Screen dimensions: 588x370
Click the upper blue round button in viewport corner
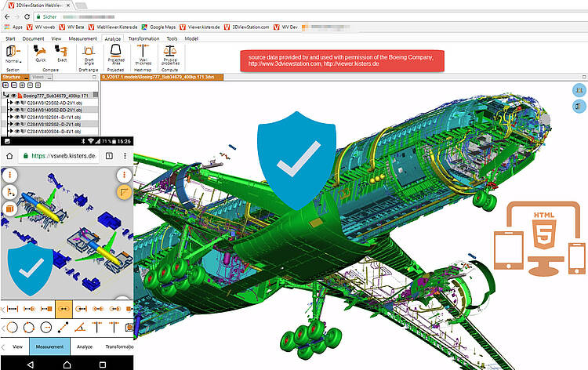(x=579, y=90)
